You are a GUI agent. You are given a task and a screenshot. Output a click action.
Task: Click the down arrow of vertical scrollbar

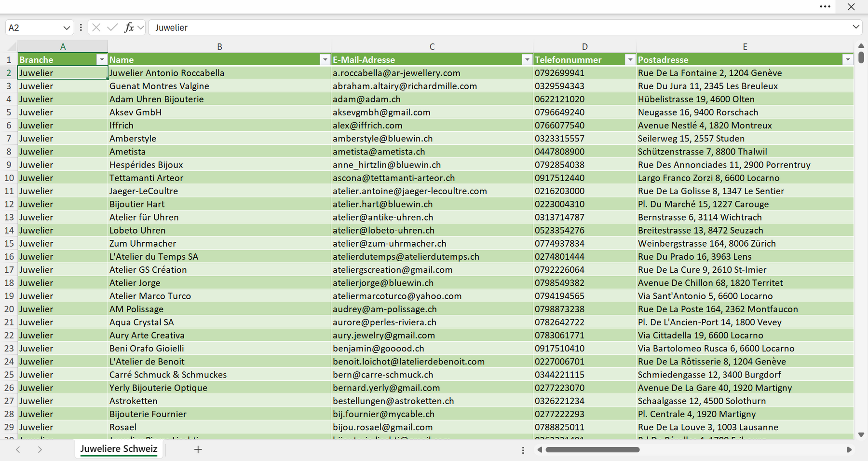click(861, 434)
